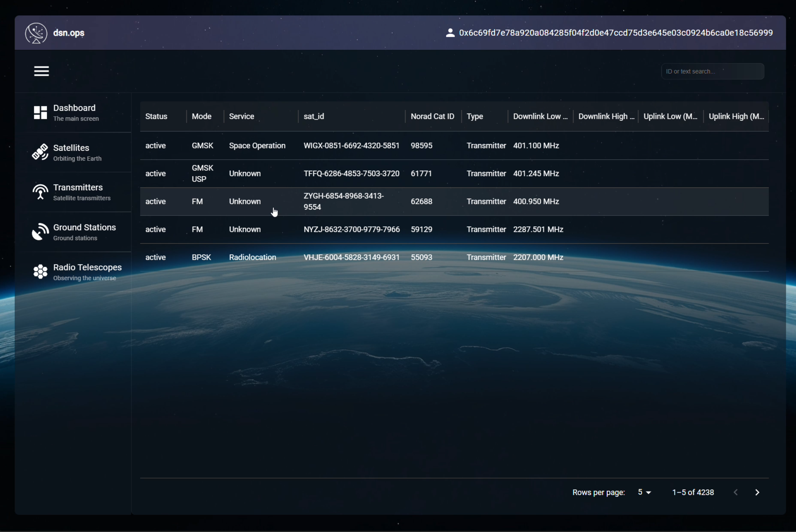Click Norad Cat ID 59129
Viewport: 796px width, 532px height.
pos(421,229)
